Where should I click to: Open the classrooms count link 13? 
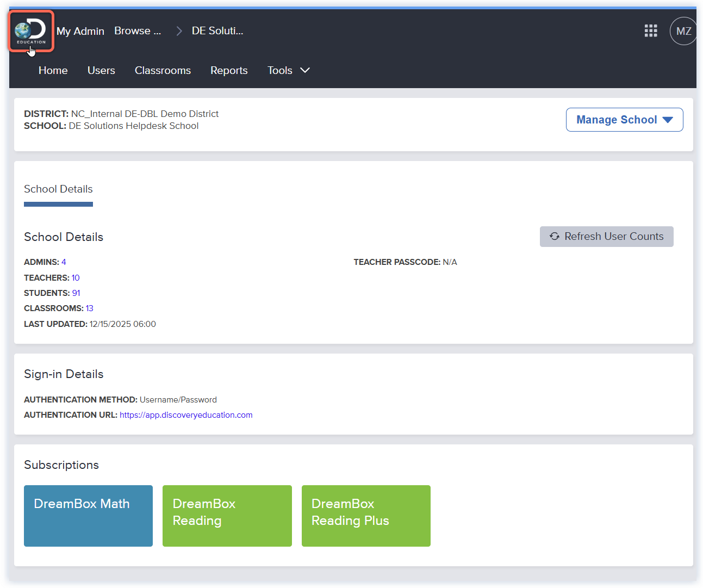pos(90,308)
